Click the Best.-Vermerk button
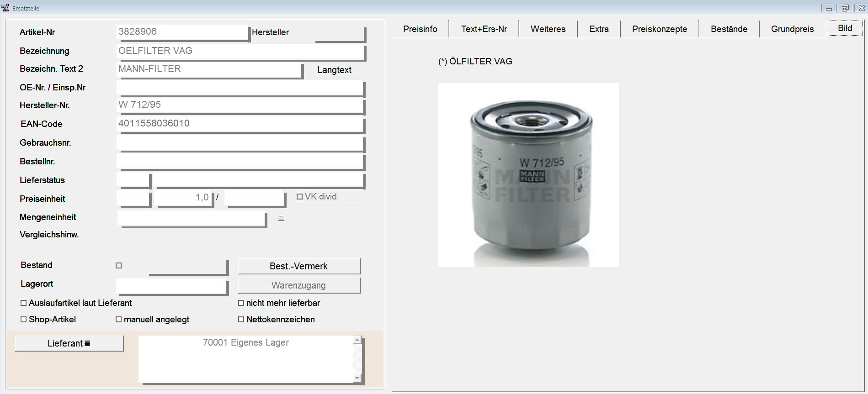 coord(299,266)
